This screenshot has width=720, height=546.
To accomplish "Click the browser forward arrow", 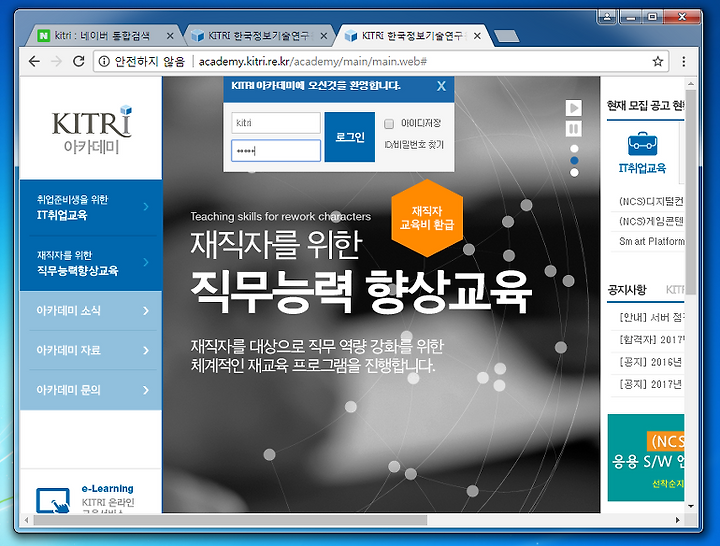I will pos(56,62).
